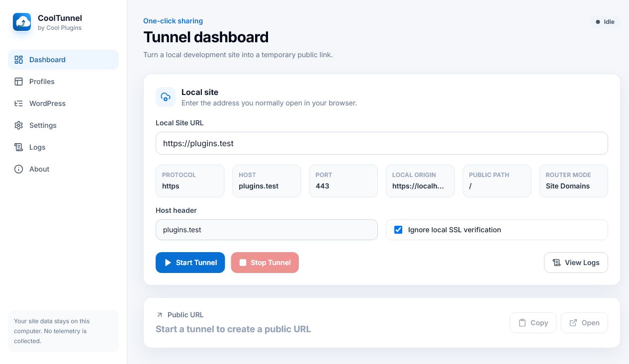Click the Port 443 info card
The height and width of the screenshot is (364, 629).
click(344, 181)
